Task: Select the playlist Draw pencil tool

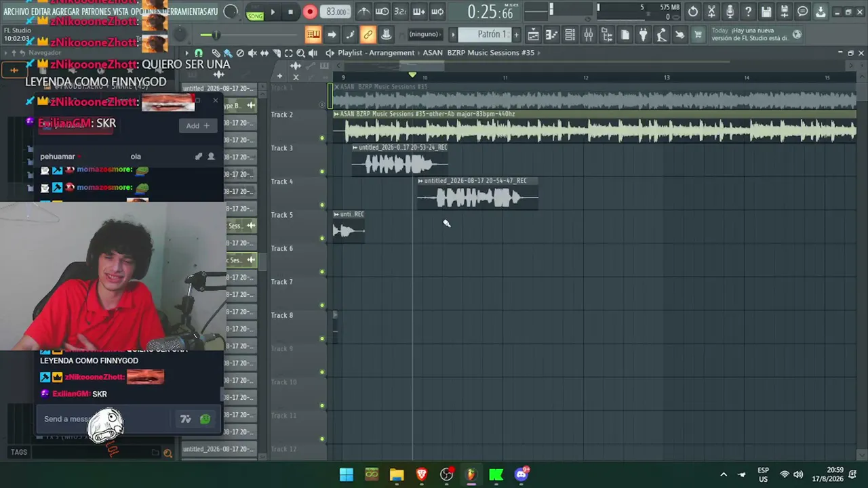Action: 216,53
